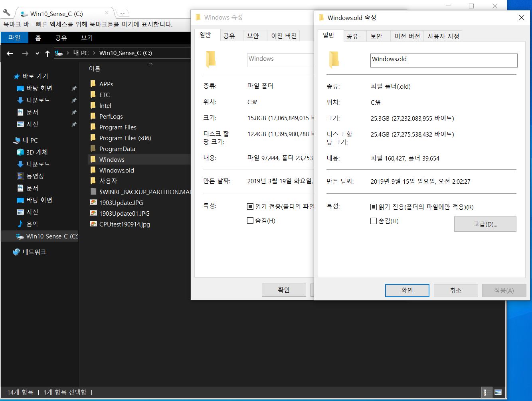Click the 이름 column header
This screenshot has width=532, height=401.
pos(95,69)
